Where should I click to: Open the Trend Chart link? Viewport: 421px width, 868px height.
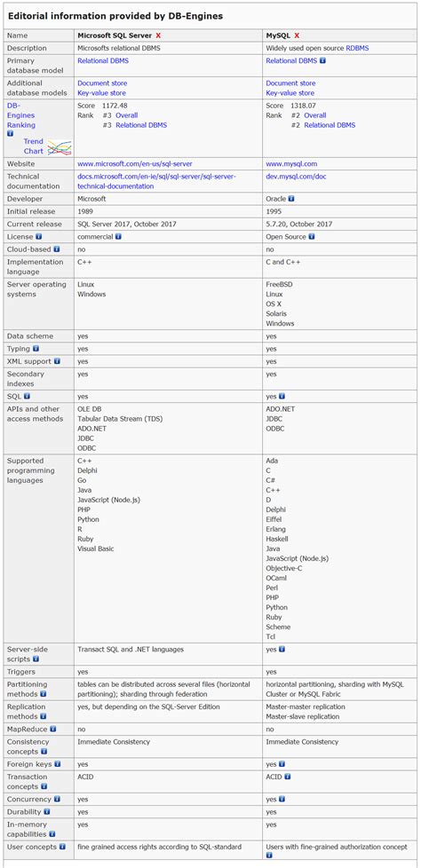pyautogui.click(x=33, y=146)
